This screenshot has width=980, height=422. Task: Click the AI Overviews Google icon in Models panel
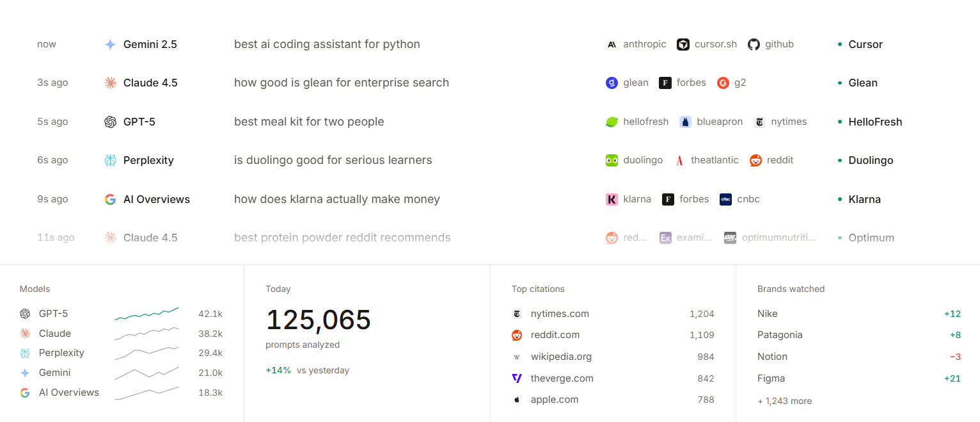[25, 393]
